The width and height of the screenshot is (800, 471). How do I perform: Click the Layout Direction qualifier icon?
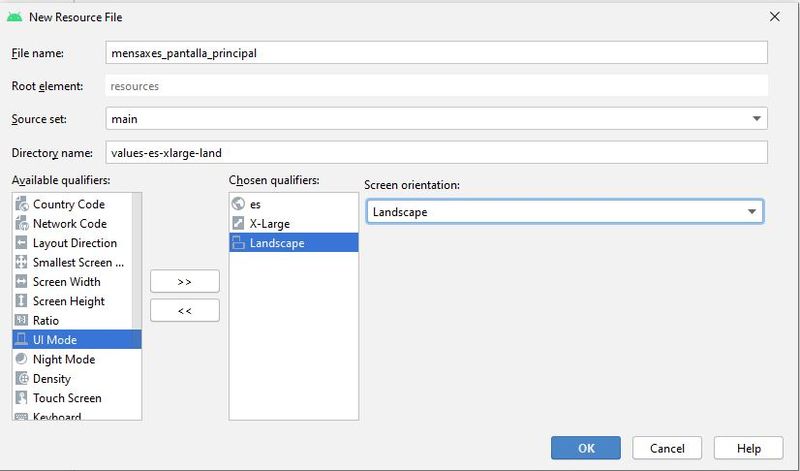pos(21,243)
